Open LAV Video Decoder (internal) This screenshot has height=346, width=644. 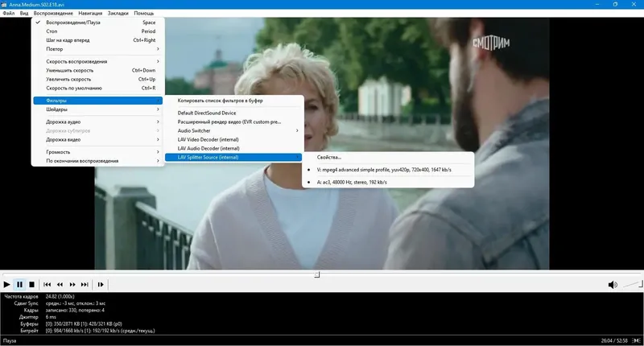233,139
